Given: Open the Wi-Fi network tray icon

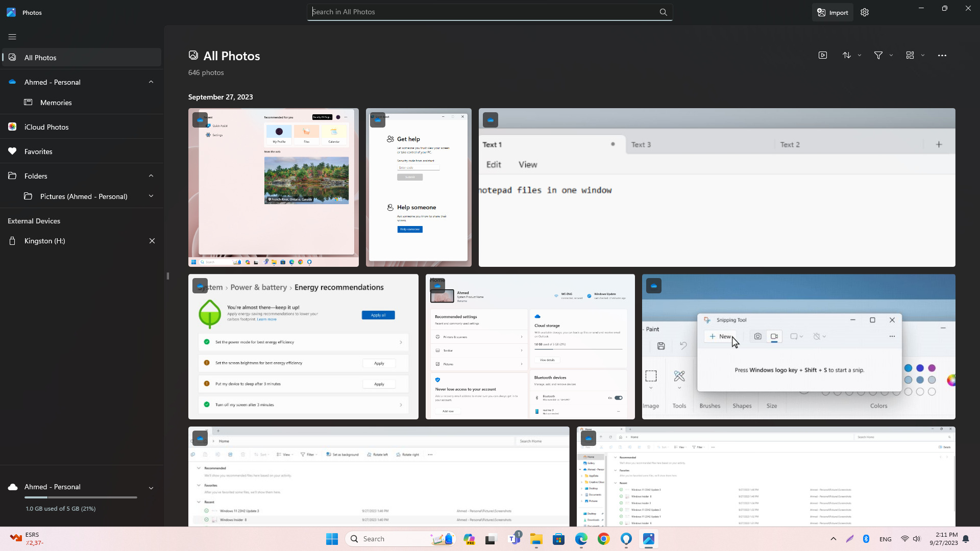Looking at the screenshot, I should click(904, 539).
